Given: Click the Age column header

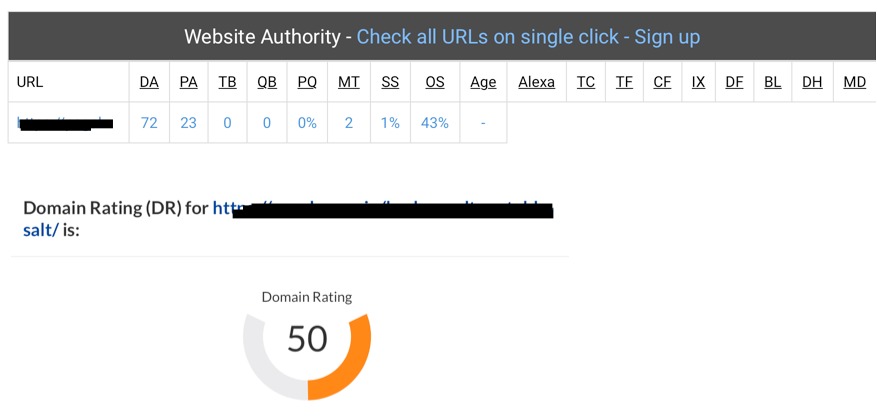Looking at the screenshot, I should pyautogui.click(x=483, y=82).
